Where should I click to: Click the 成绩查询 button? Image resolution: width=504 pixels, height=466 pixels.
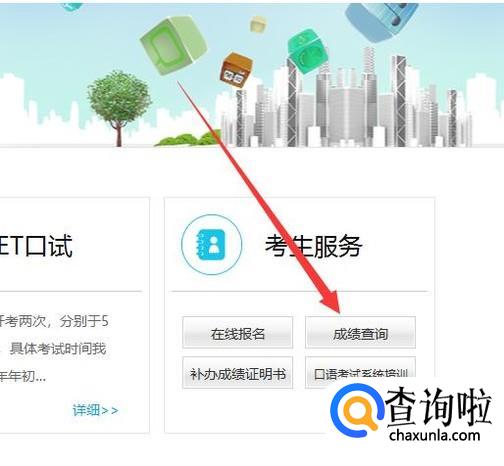coord(360,333)
